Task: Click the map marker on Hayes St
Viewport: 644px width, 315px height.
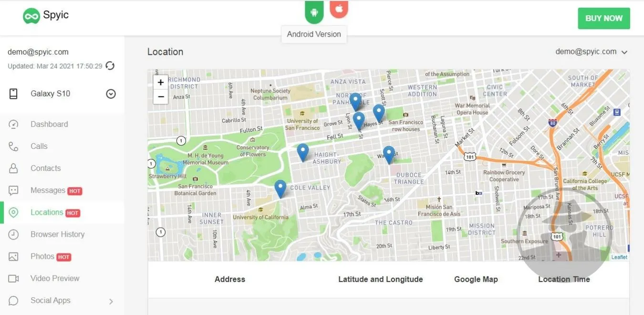Action: pos(379,113)
